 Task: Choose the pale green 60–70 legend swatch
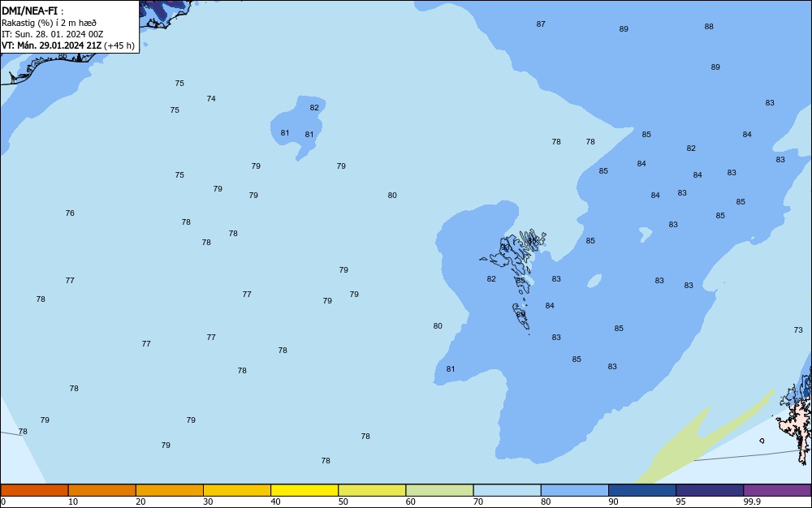point(439,490)
